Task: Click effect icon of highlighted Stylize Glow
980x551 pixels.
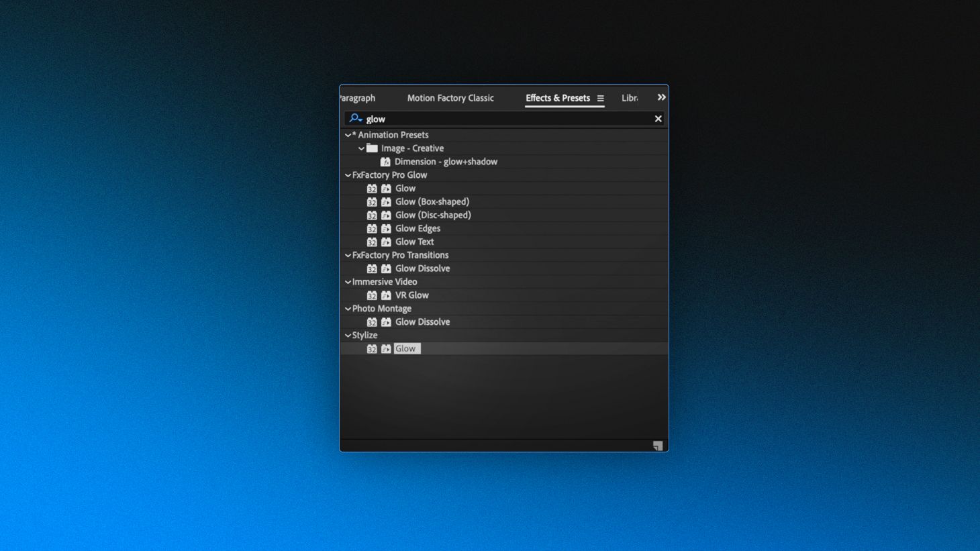Action: [386, 349]
